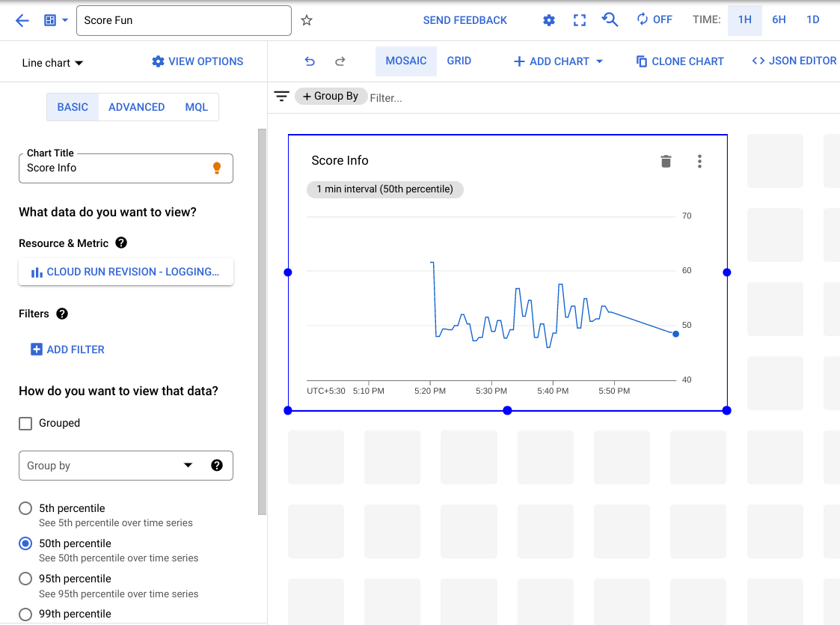
Task: Click the chart's bottom-center resize handle
Action: coord(507,411)
